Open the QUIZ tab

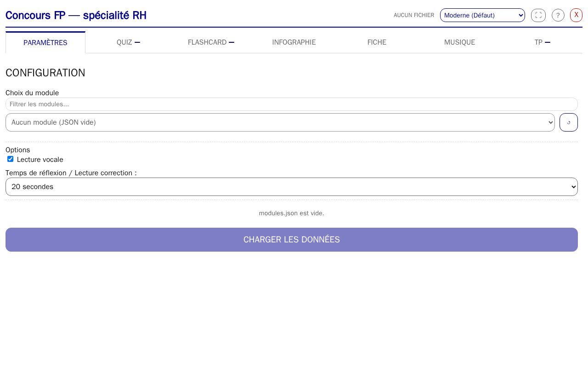tap(128, 42)
